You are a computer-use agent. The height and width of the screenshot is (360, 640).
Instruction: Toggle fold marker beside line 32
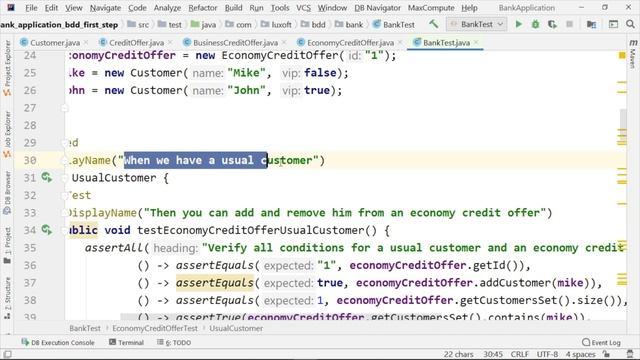pos(64,196)
